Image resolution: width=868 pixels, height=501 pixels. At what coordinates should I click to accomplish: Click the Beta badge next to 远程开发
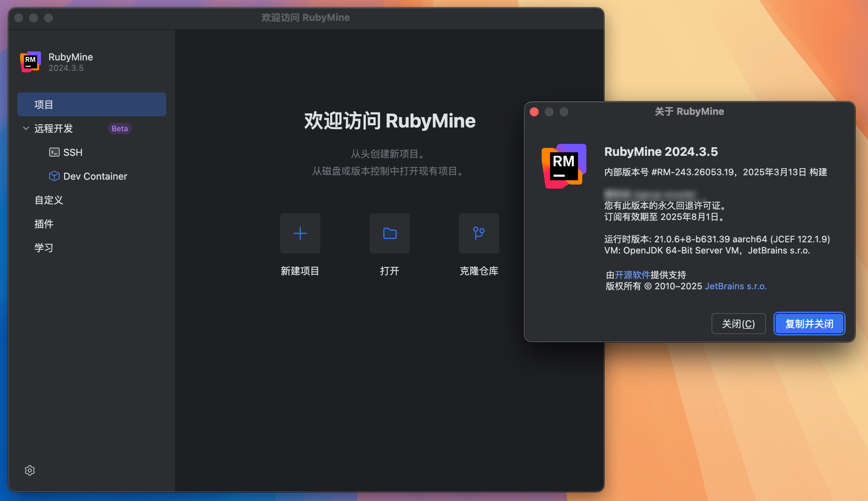click(x=120, y=129)
